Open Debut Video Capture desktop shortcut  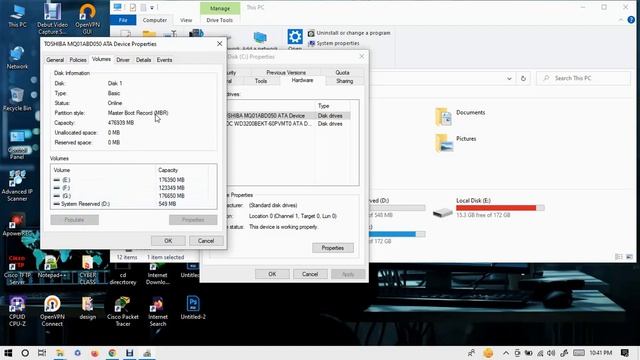click(52, 18)
